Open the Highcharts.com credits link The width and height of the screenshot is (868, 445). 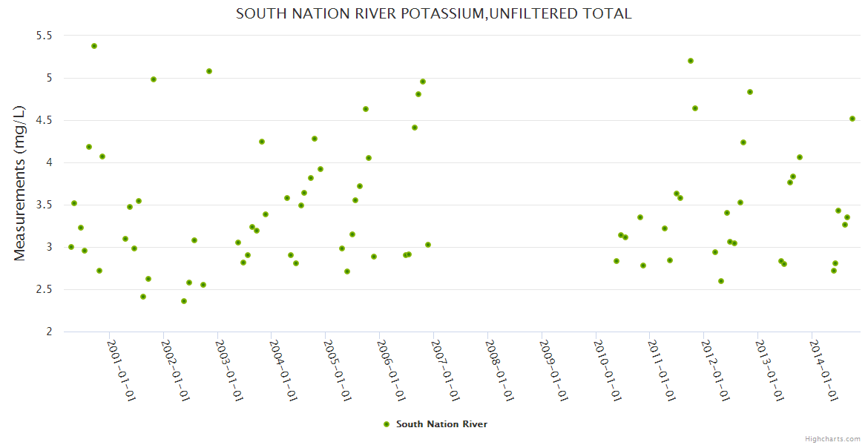click(x=832, y=438)
